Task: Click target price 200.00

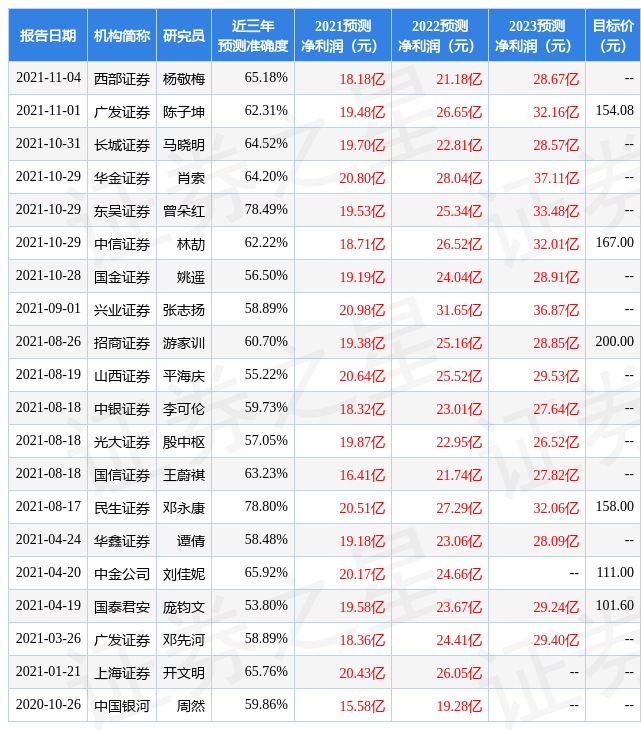Action: [614, 342]
